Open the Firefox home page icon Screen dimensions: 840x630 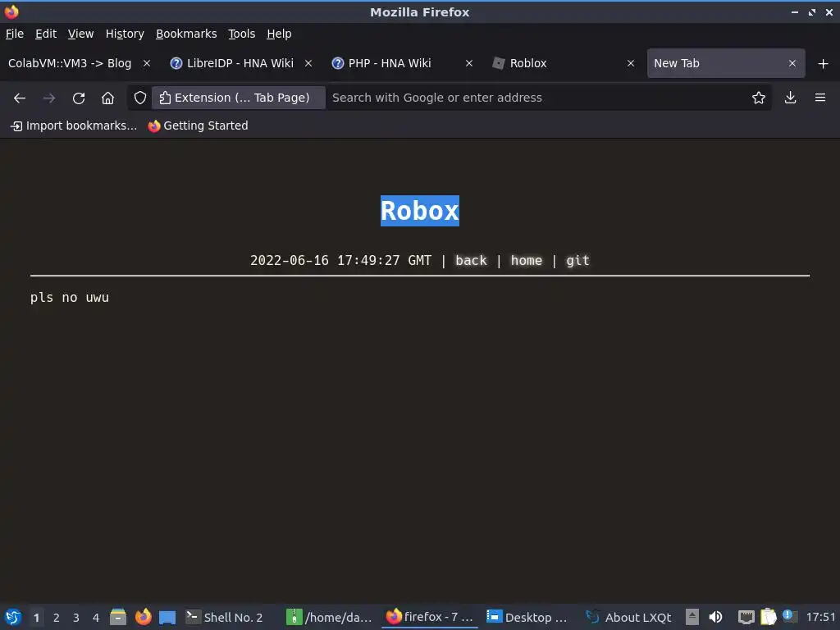coord(107,98)
